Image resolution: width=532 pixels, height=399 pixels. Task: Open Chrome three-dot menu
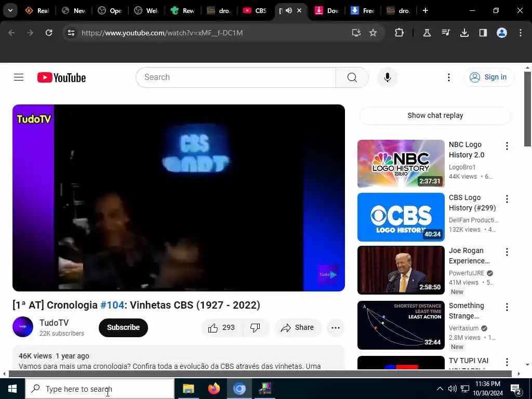click(521, 33)
